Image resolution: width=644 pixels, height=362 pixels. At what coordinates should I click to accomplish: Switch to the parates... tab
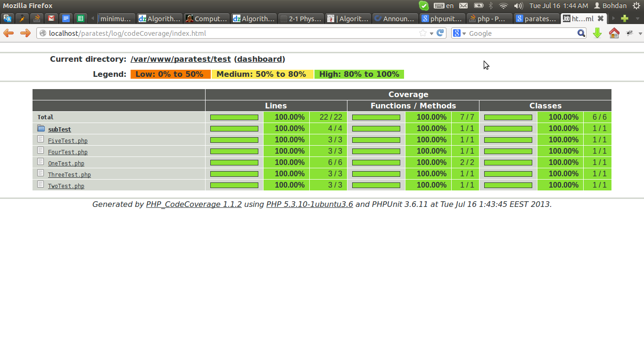click(537, 18)
